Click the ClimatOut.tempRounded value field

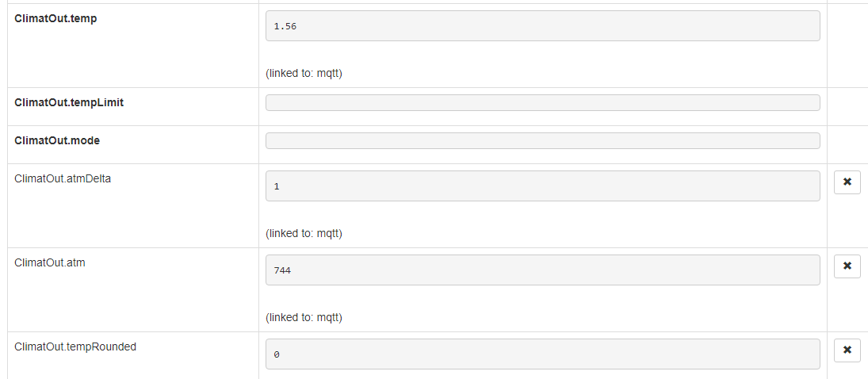pyautogui.click(x=542, y=354)
